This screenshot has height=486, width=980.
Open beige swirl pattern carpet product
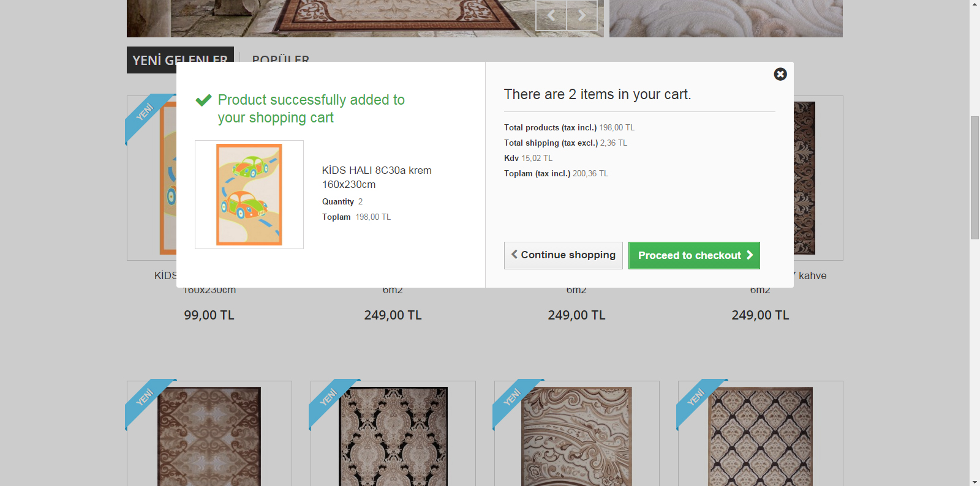point(577,436)
